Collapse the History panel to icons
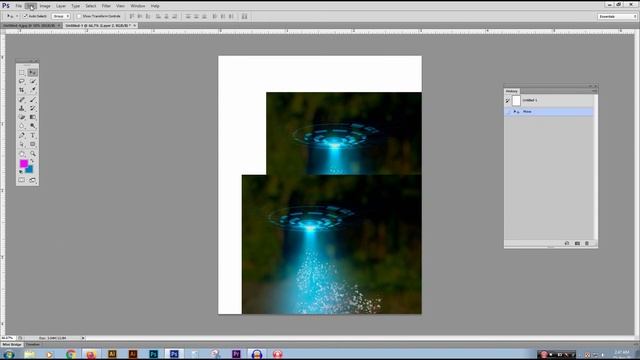This screenshot has width=640, height=360. click(x=590, y=86)
